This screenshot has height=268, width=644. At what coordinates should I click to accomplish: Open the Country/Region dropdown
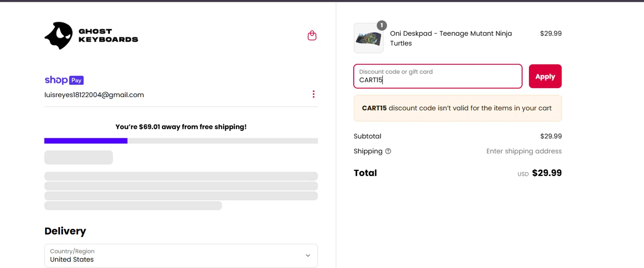[x=181, y=256]
